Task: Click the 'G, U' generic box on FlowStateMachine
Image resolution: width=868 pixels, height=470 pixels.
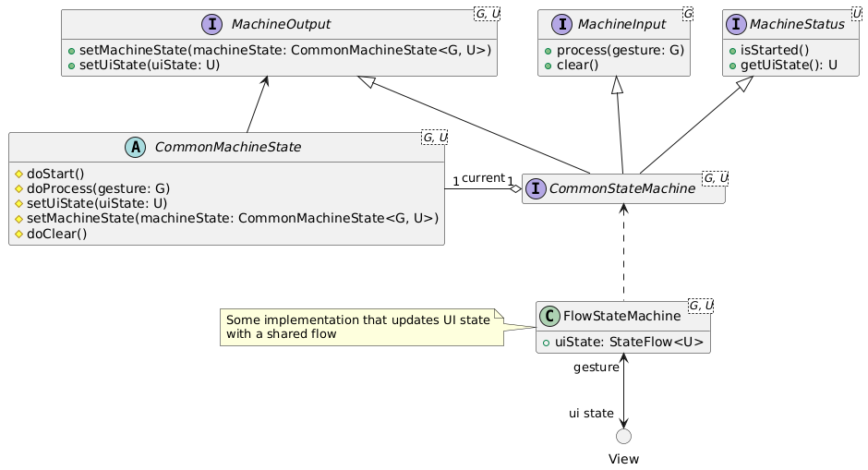Action: (x=701, y=306)
